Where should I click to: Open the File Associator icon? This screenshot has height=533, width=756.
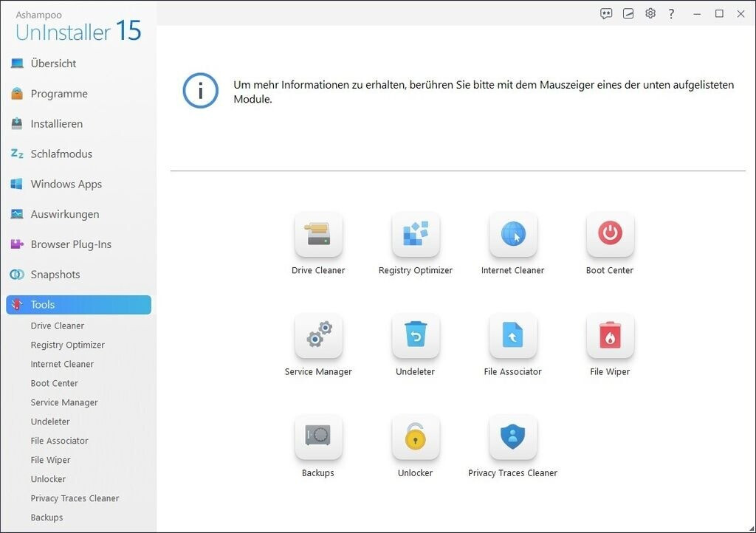513,336
